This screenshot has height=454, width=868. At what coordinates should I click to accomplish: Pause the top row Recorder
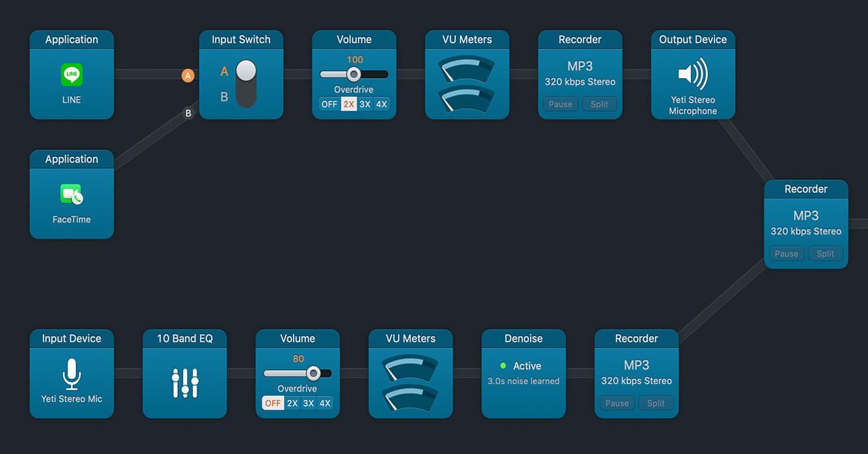click(x=561, y=104)
